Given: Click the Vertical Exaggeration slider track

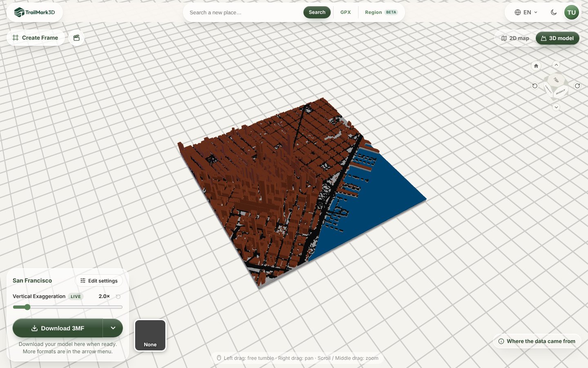Looking at the screenshot, I should point(68,307).
